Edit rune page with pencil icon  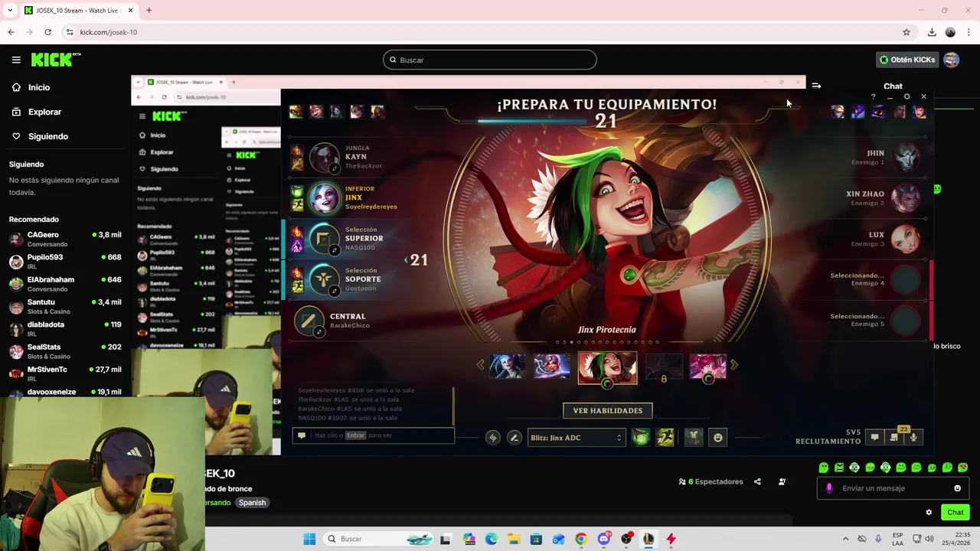point(514,438)
